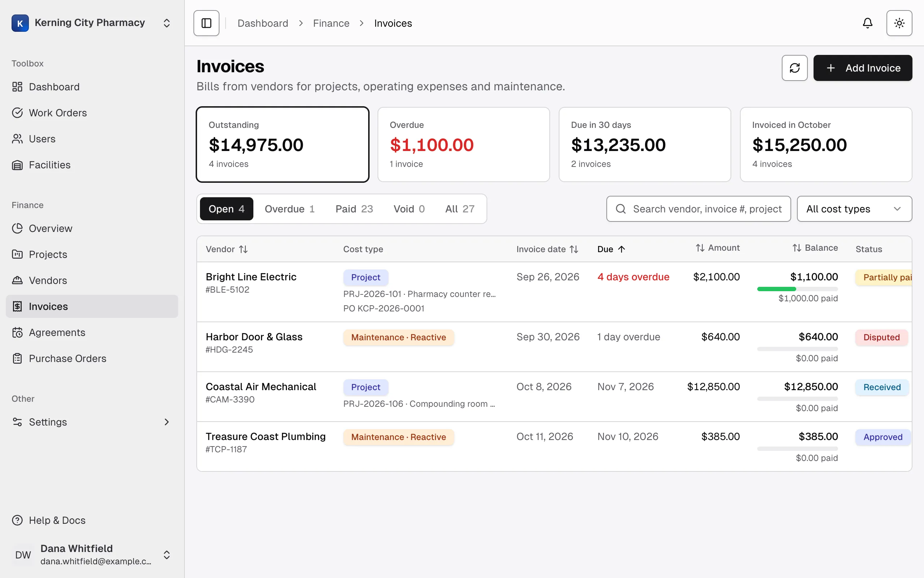924x578 pixels.
Task: Click the Add Invoice button
Action: (863, 68)
